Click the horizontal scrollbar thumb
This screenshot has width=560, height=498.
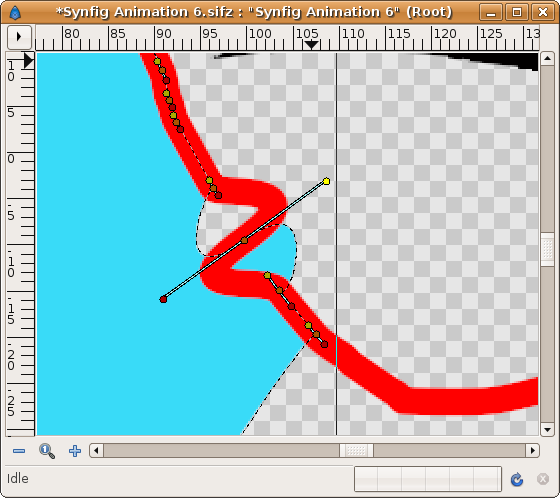356,450
